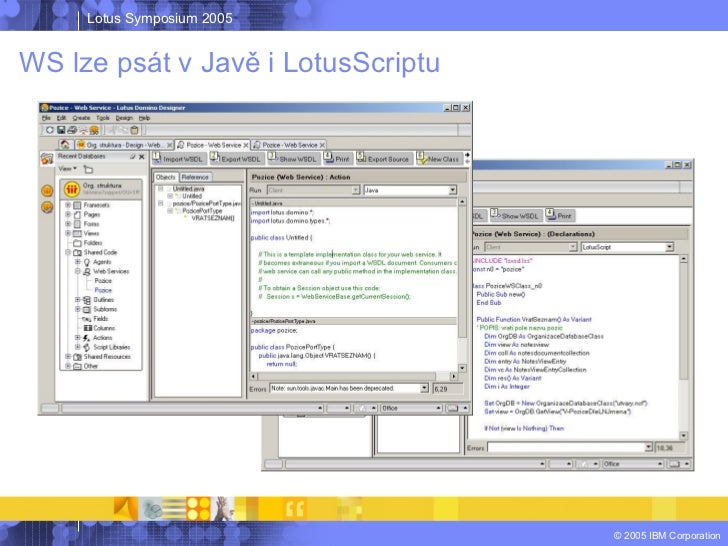Select the highlighted Pozice web service
This screenshot has width=728, height=546.
(x=103, y=291)
